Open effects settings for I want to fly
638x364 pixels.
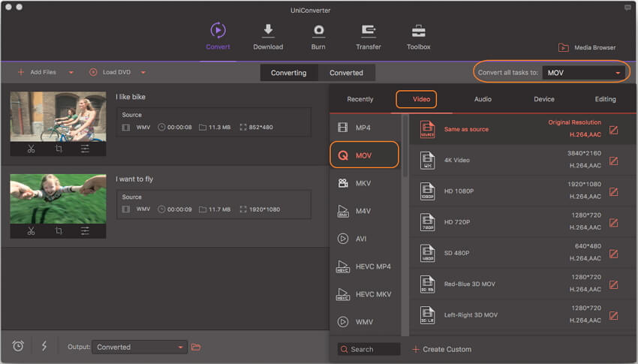point(85,231)
